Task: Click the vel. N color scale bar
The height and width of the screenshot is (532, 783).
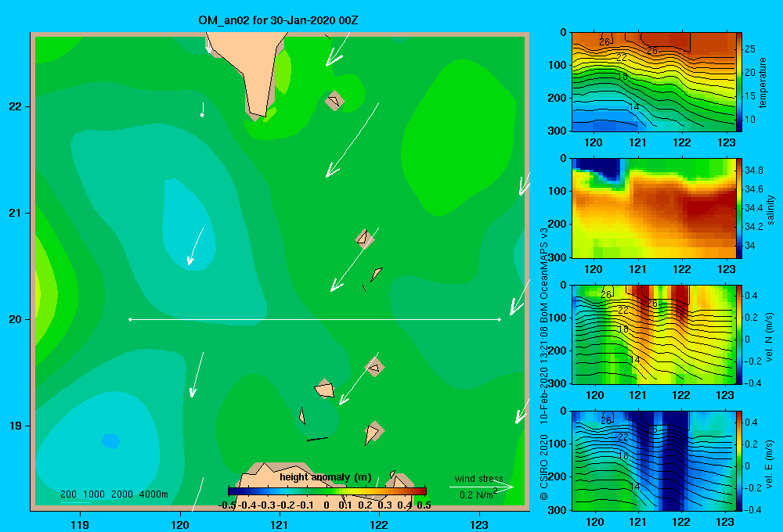Action: tap(739, 334)
